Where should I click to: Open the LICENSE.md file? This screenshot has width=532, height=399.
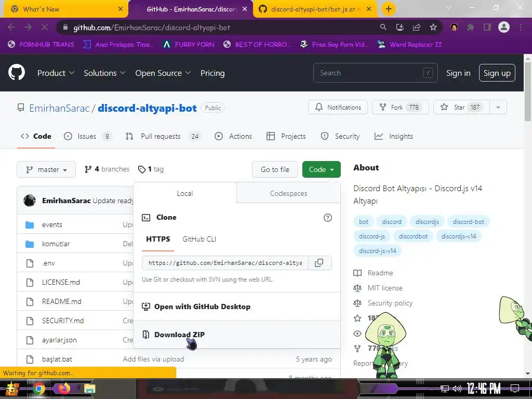[61, 282]
